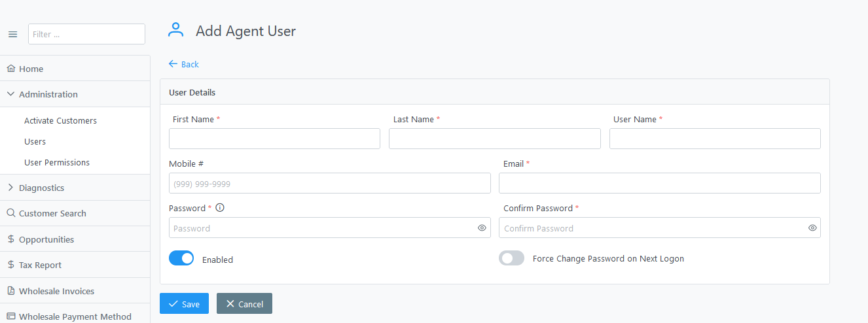Show password using the eye icon
This screenshot has width=868, height=323.
482,228
